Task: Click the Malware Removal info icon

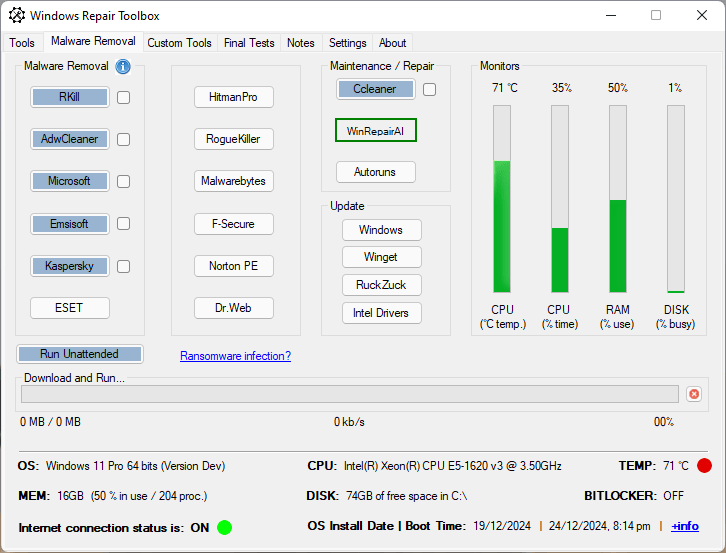Action: tap(123, 67)
